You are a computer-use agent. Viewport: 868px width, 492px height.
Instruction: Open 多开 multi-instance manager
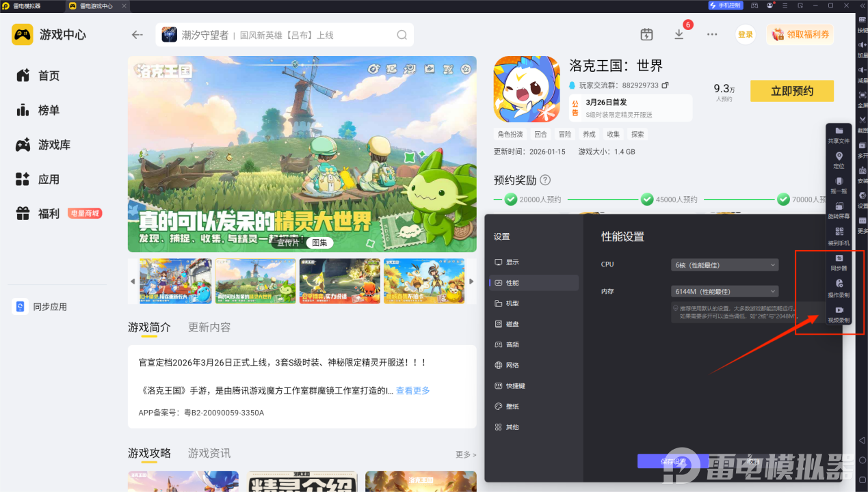coord(863,150)
